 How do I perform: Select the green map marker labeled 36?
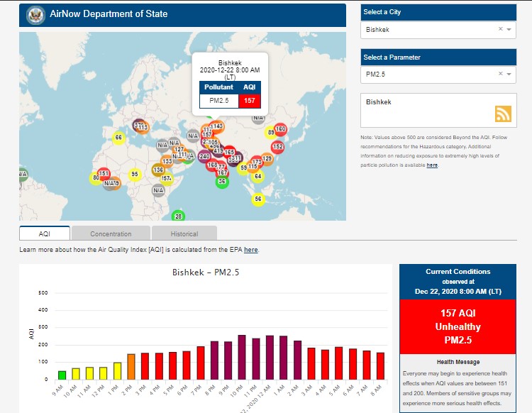(x=222, y=182)
